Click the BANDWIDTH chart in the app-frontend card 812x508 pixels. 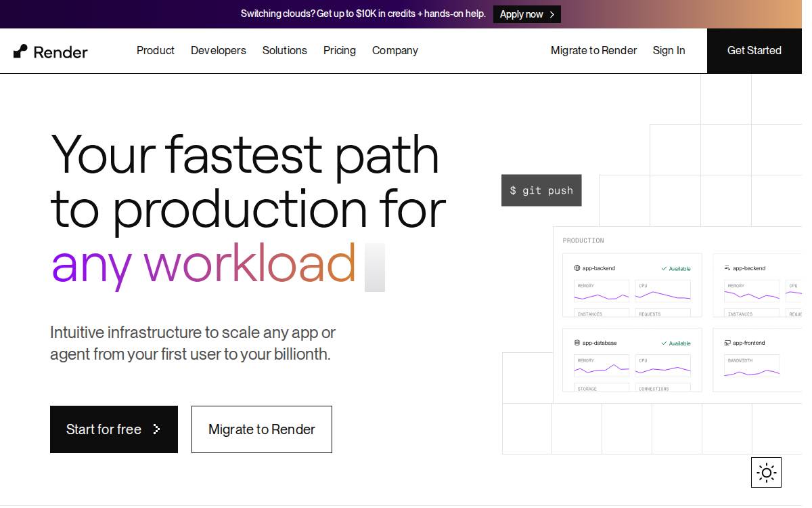tap(752, 366)
